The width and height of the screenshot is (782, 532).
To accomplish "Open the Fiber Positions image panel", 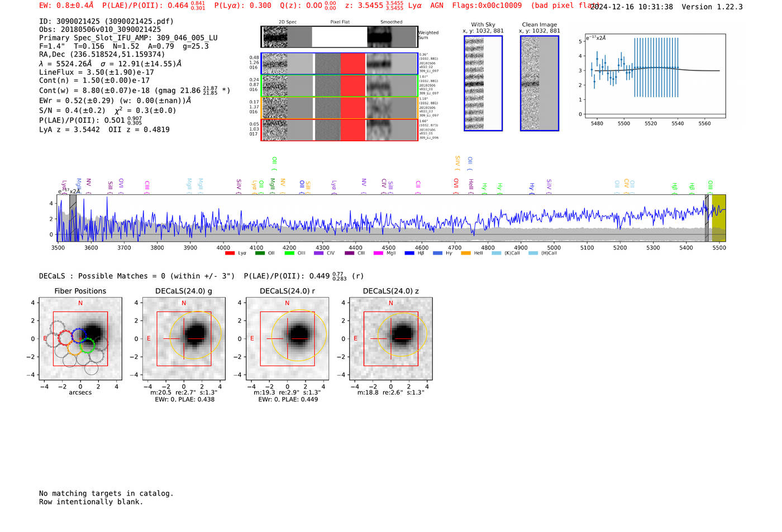I will 80,339.
